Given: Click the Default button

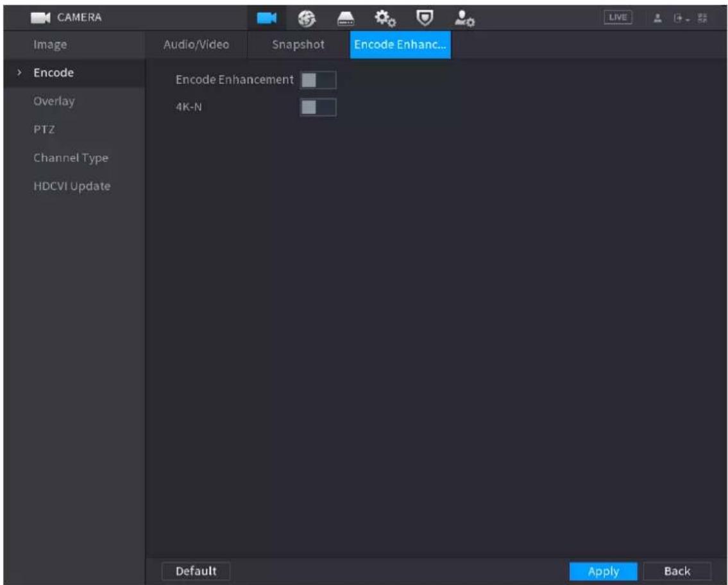Looking at the screenshot, I should click(x=196, y=571).
